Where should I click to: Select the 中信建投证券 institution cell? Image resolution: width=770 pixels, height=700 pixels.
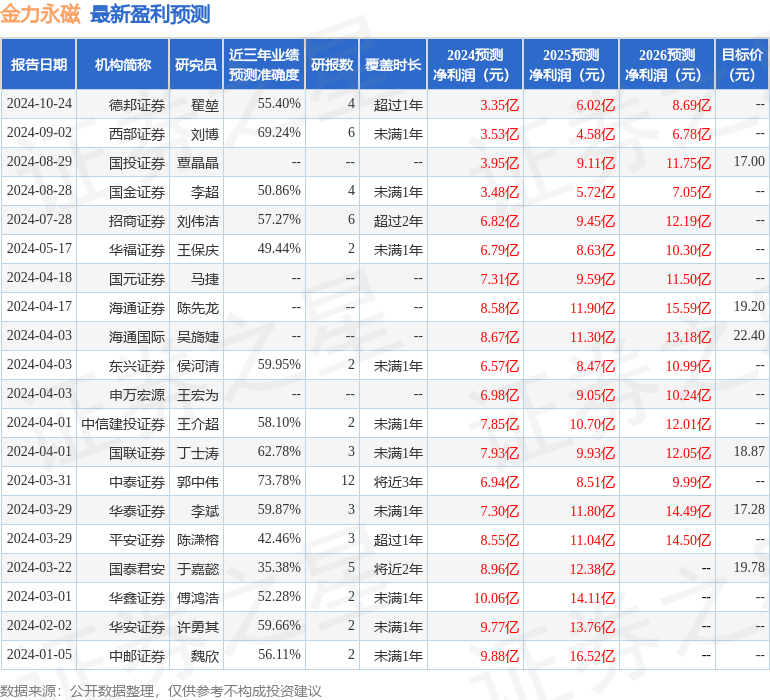coord(123,423)
